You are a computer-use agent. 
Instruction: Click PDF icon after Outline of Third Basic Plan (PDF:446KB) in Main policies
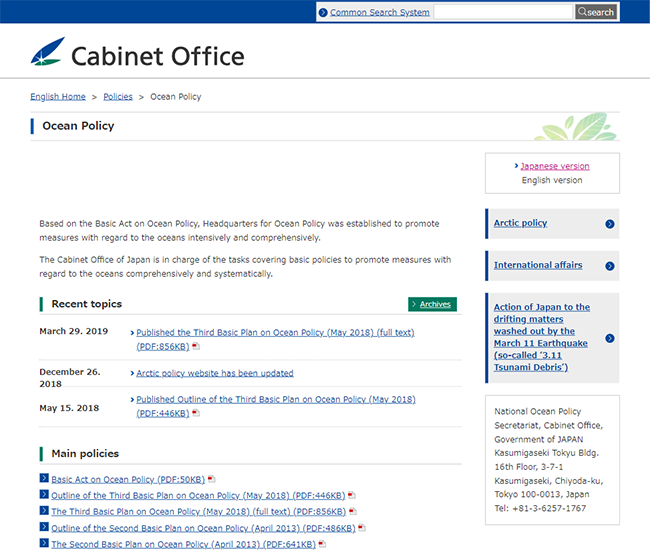coord(352,495)
